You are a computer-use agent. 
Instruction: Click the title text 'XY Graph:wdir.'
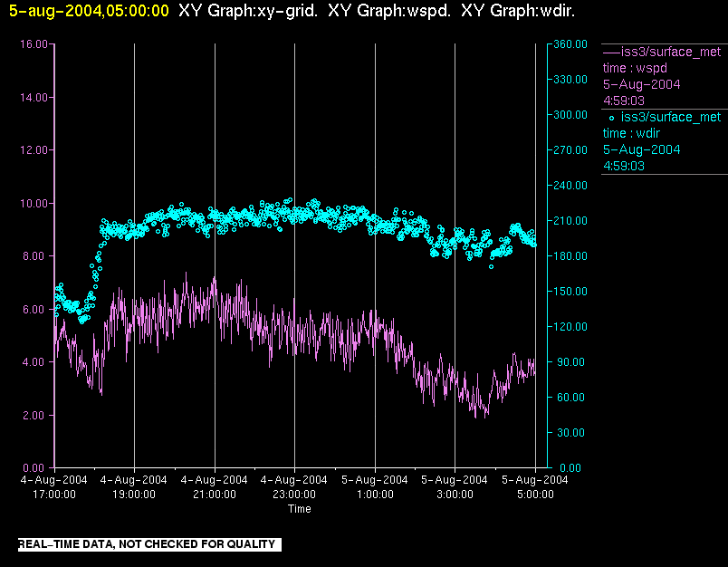point(518,11)
